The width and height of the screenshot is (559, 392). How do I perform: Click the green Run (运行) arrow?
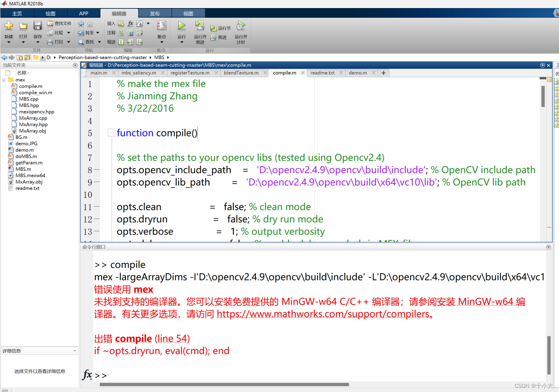pos(182,26)
